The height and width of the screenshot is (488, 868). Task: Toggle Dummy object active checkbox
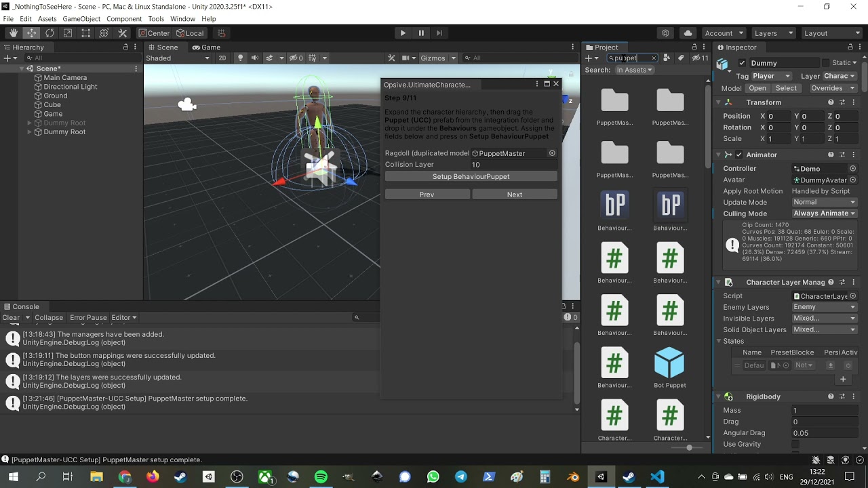[742, 63]
